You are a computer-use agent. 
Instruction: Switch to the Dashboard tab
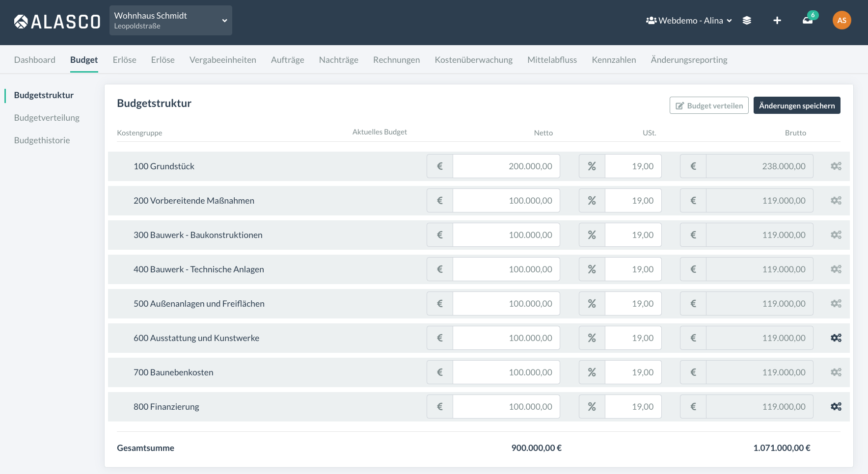(x=35, y=60)
